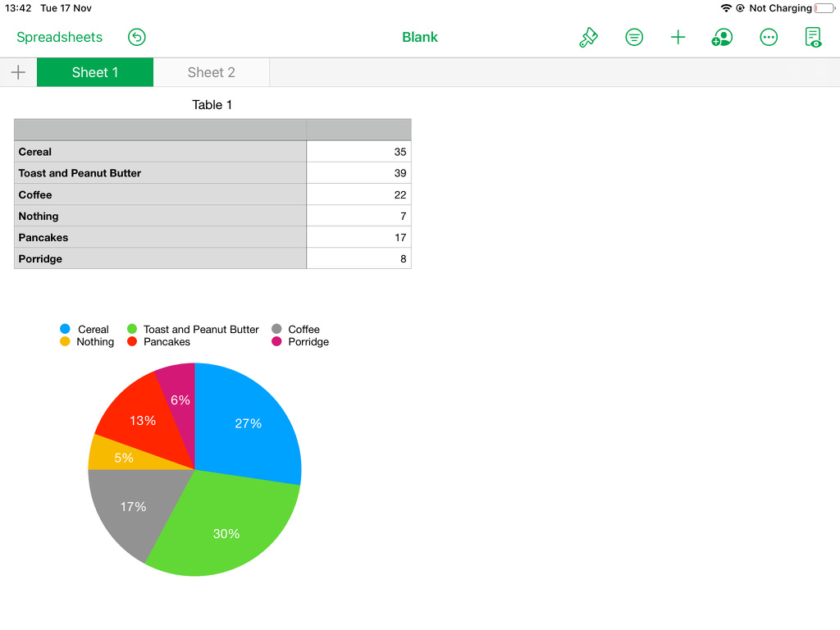Viewport: 840px width, 630px height.
Task: Select the cell with value 8
Action: point(359,258)
